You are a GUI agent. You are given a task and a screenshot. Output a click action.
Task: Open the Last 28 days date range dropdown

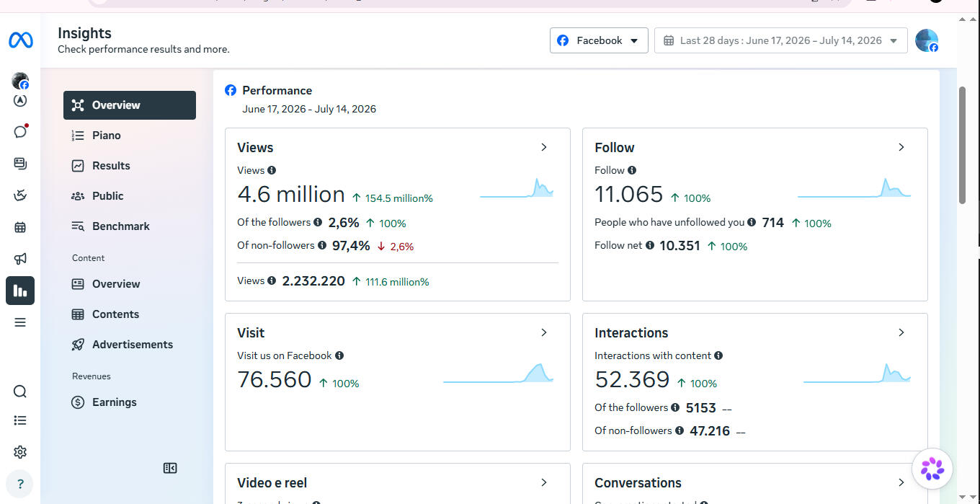781,40
